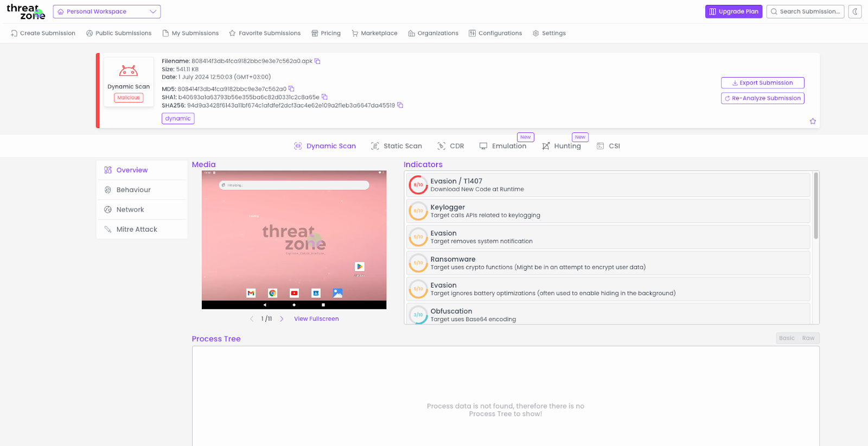Click the Static Scan tab icon
This screenshot has height=446, width=868.
tap(375, 146)
